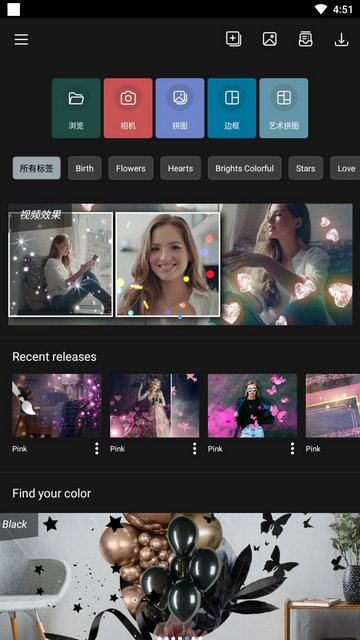Tap the 4:51 clock in status bar
The height and width of the screenshot is (640, 360).
click(343, 9)
